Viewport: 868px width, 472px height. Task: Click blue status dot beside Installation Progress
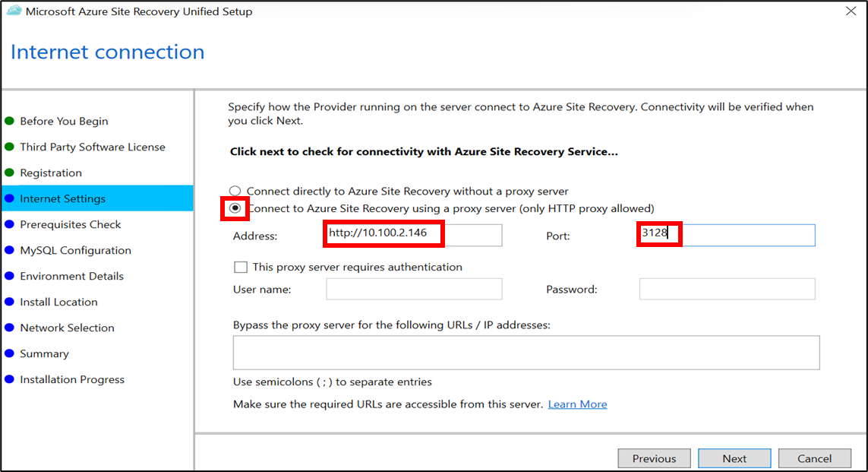[9, 379]
